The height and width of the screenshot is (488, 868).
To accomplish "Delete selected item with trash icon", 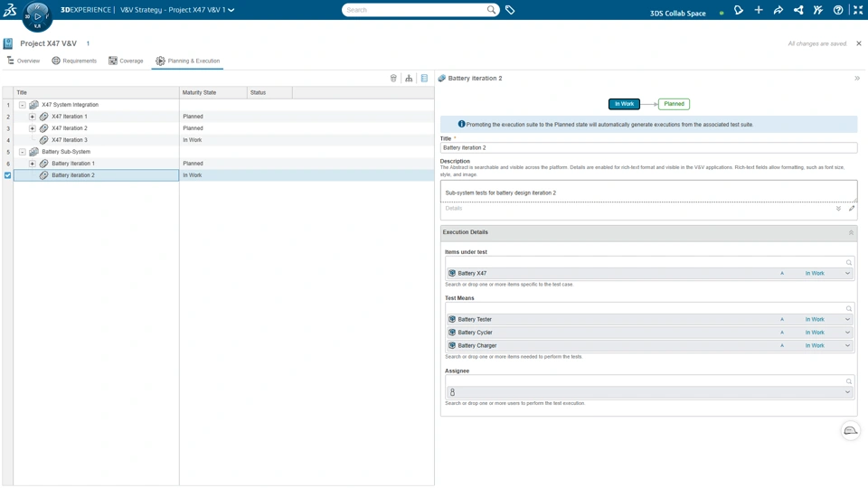I will (393, 78).
